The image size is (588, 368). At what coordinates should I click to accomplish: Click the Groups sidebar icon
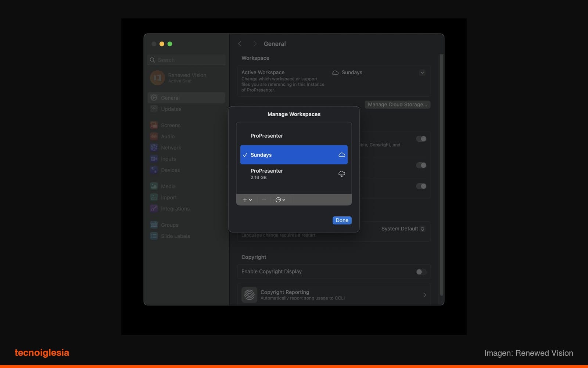(154, 225)
